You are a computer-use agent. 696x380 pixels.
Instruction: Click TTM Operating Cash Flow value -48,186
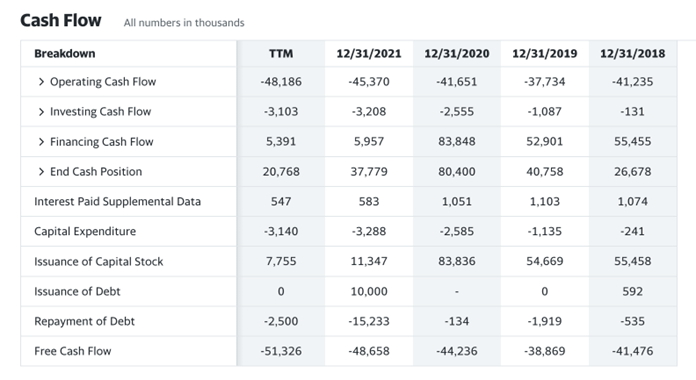point(281,82)
